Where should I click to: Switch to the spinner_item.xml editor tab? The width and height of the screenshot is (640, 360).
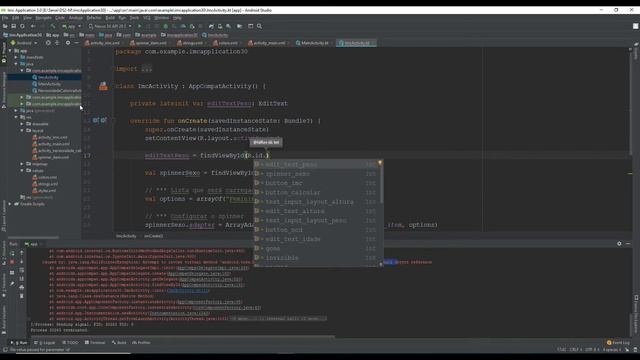150,43
